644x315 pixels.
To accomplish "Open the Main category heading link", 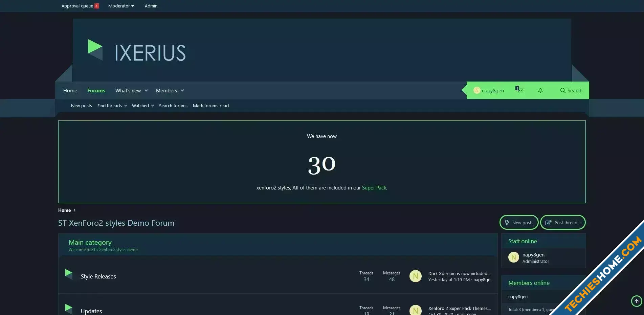I will pyautogui.click(x=90, y=242).
